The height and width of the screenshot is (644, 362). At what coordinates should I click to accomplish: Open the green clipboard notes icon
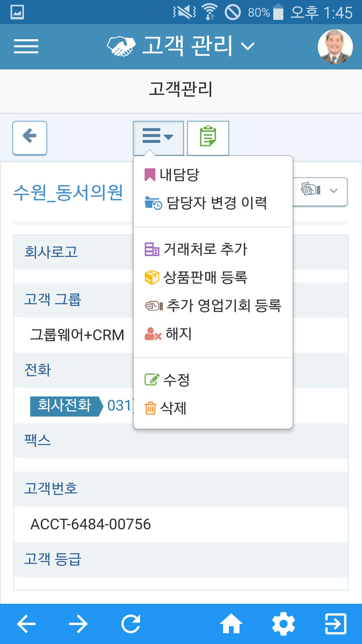tap(208, 138)
